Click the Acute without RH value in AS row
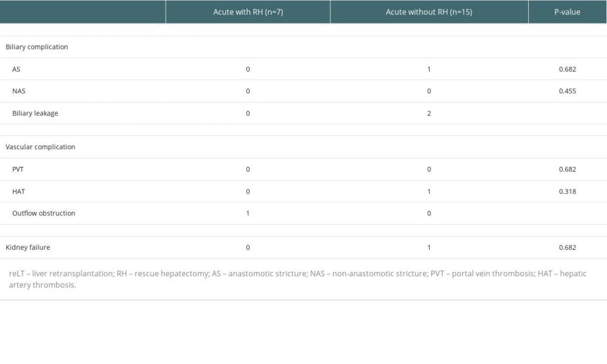 429,69
